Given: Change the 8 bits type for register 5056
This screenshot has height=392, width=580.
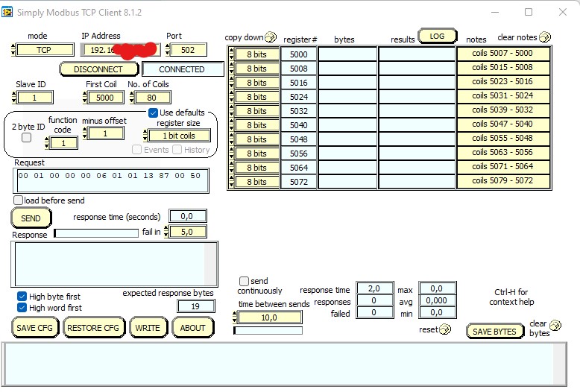Looking at the screenshot, I should tap(256, 154).
